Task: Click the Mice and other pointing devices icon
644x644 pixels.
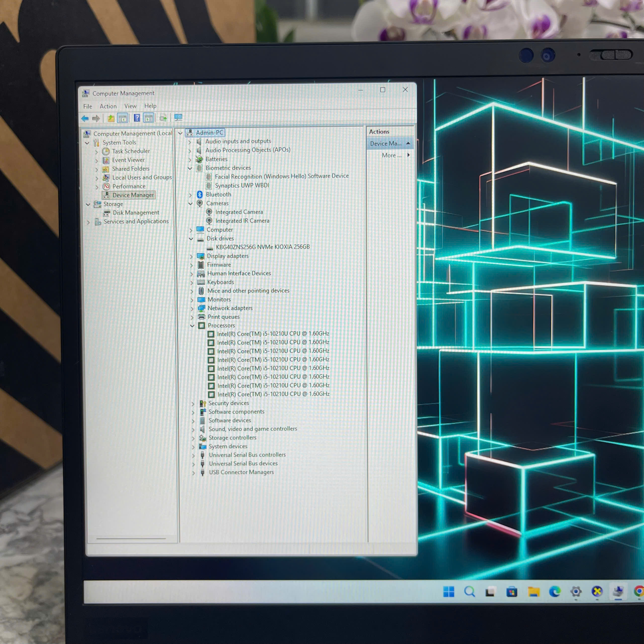Action: tap(201, 291)
